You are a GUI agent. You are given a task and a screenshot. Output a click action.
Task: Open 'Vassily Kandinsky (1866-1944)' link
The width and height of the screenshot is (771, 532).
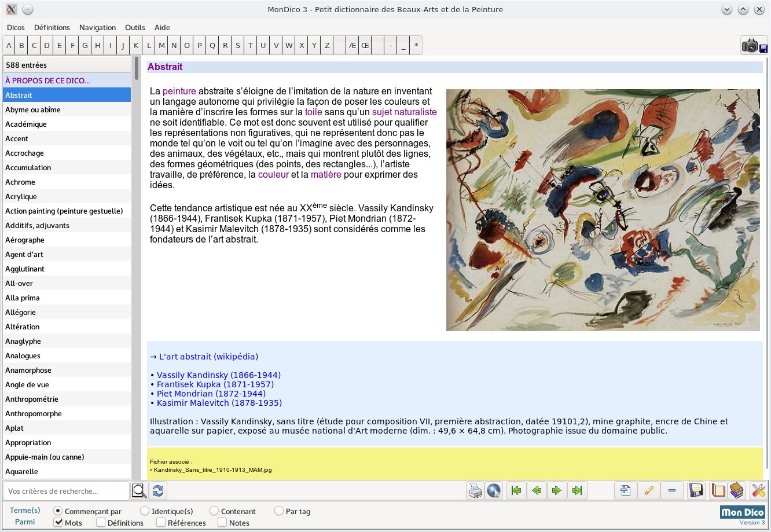(x=219, y=375)
